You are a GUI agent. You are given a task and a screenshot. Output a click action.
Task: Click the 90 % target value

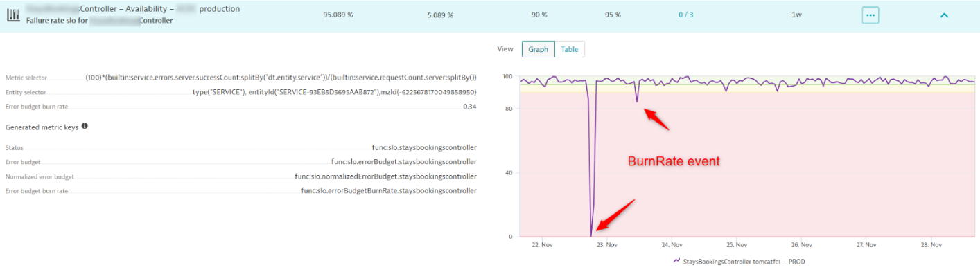click(539, 15)
